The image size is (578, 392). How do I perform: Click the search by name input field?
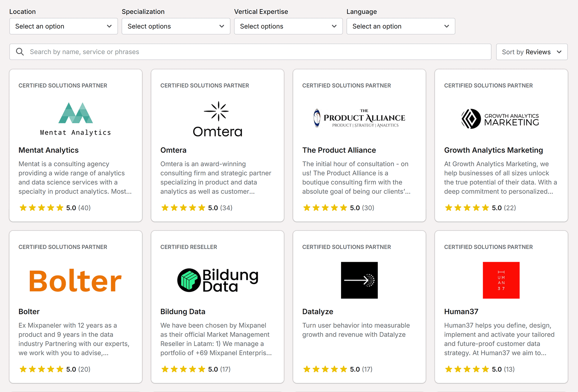point(144,52)
